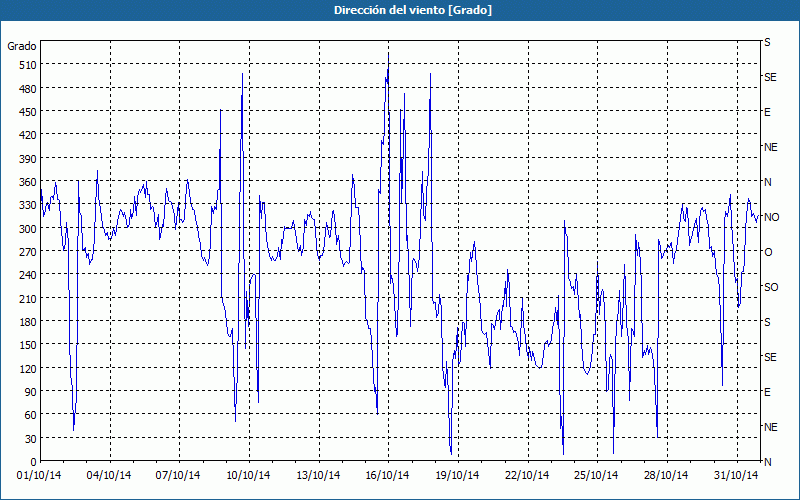Select the E compass label level with 90
Screen dimensions: 800x500
pos(767,392)
